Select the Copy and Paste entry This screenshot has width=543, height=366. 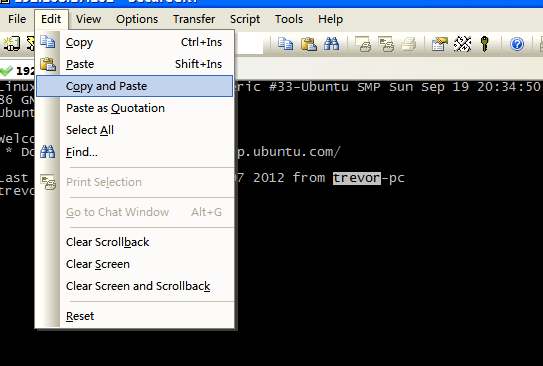(x=135, y=86)
